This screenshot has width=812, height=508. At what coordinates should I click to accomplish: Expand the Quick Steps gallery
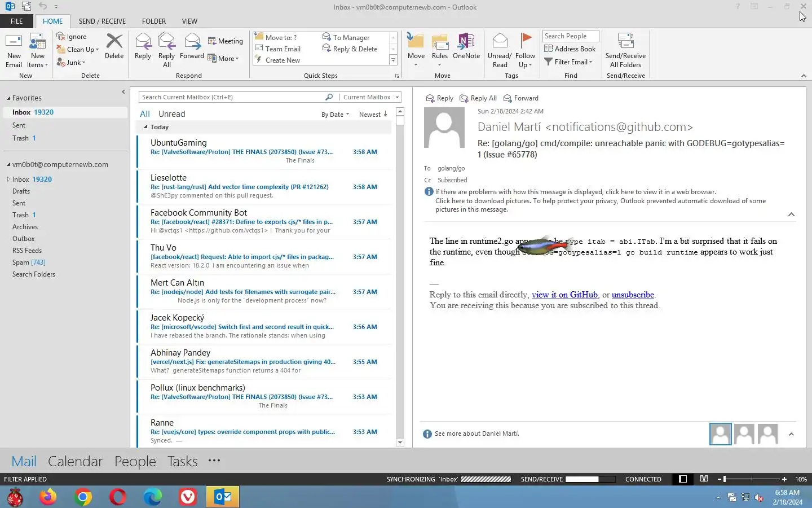[393, 60]
